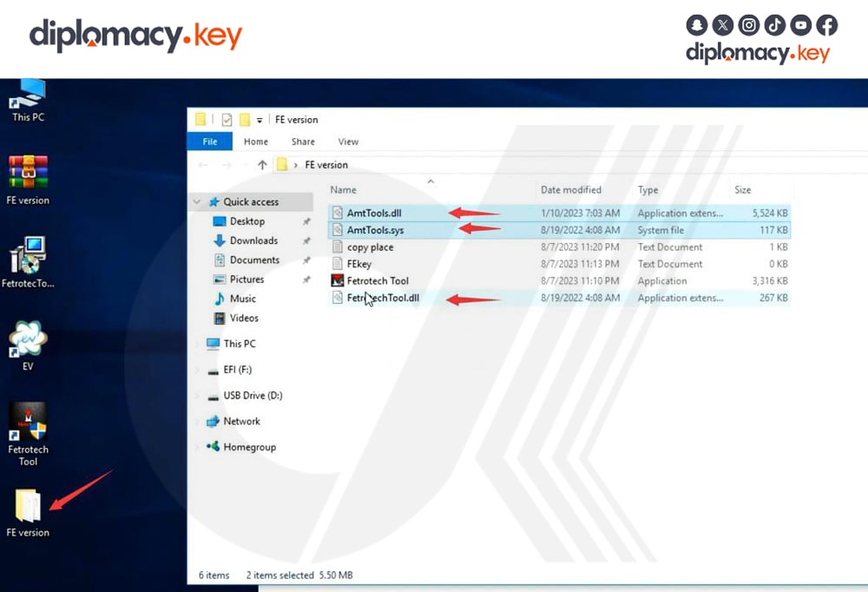Open the FE version WinRAR archive on desktop
Viewport: 868px width, 592px height.
[x=28, y=169]
